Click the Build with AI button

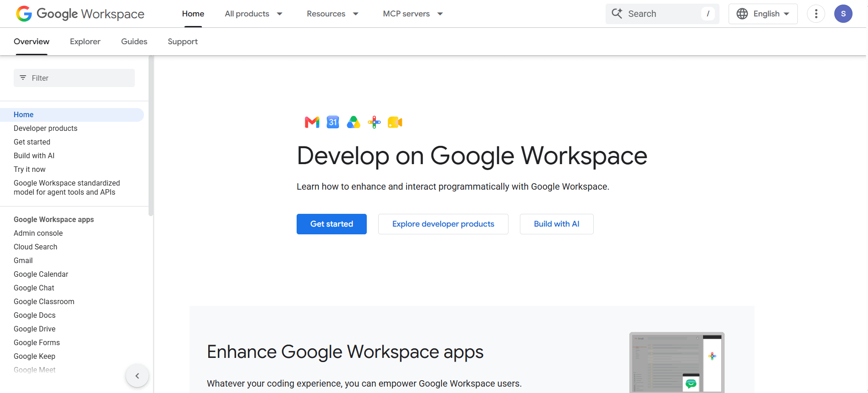[x=557, y=224]
